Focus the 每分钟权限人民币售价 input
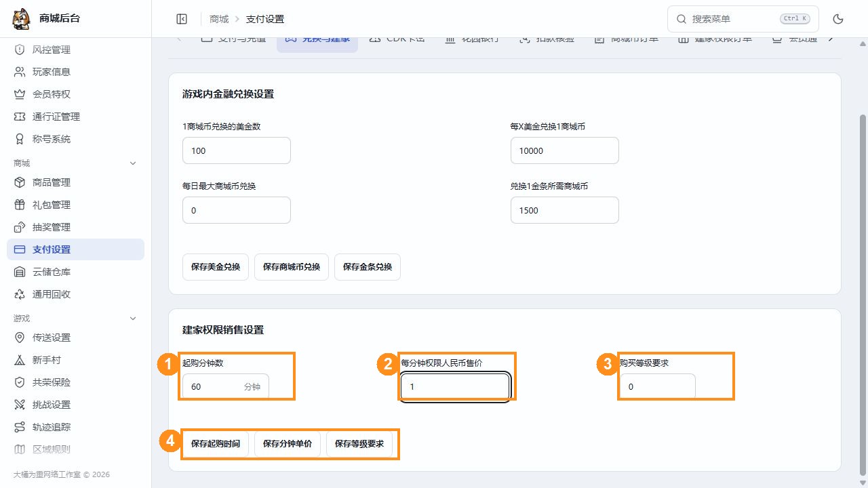This screenshot has height=488, width=868. [x=455, y=387]
